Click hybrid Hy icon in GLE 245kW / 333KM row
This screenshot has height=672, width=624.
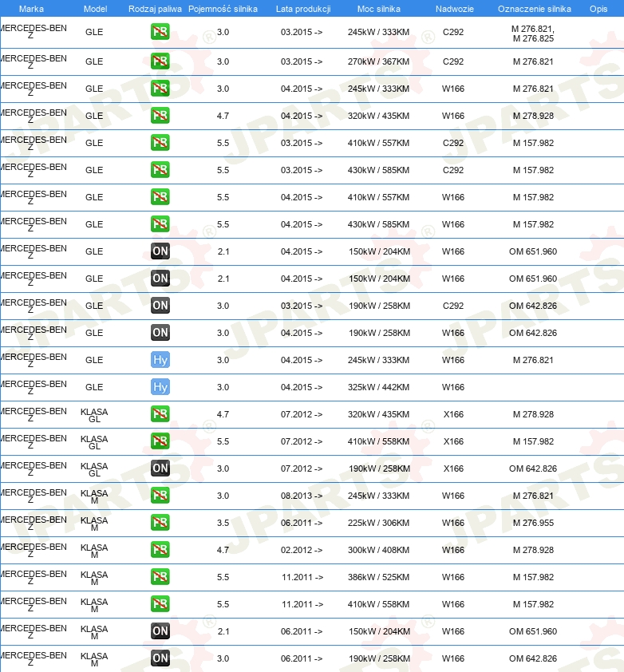click(160, 360)
